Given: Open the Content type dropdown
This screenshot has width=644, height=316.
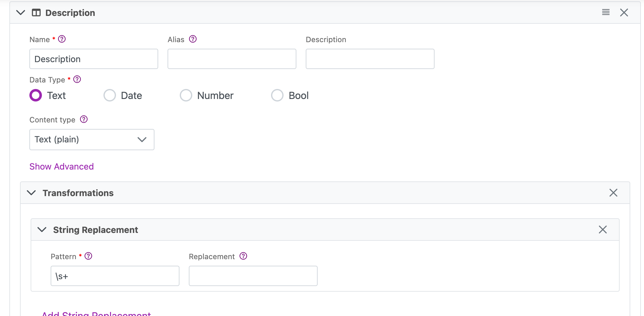Looking at the screenshot, I should (92, 140).
